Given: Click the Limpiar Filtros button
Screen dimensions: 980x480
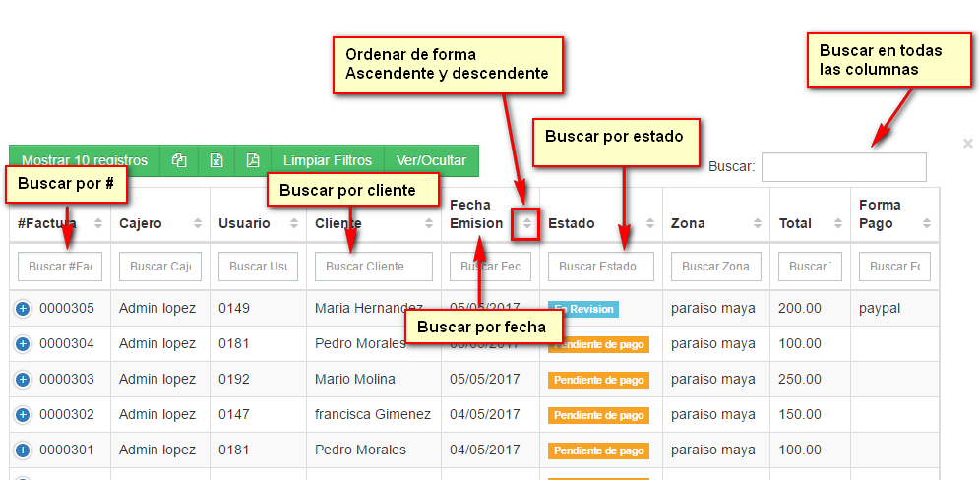Looking at the screenshot, I should pyautogui.click(x=328, y=161).
